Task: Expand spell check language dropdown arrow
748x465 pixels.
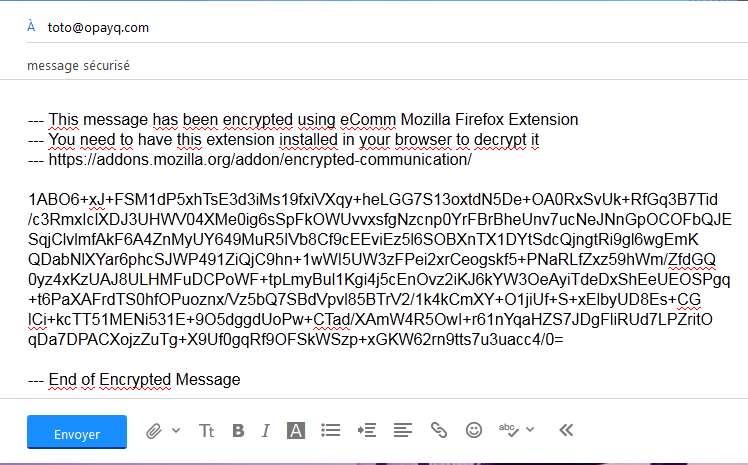Action: pos(530,429)
